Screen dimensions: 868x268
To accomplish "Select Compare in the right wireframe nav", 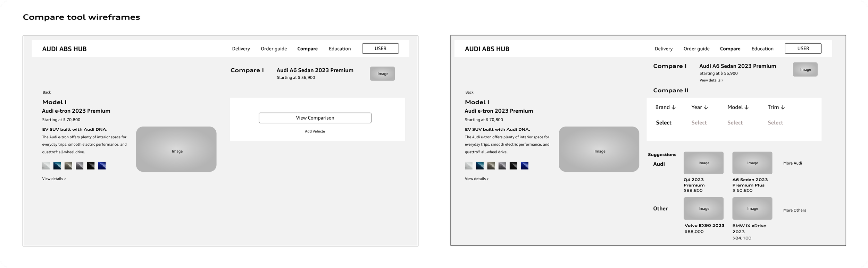I will (730, 49).
